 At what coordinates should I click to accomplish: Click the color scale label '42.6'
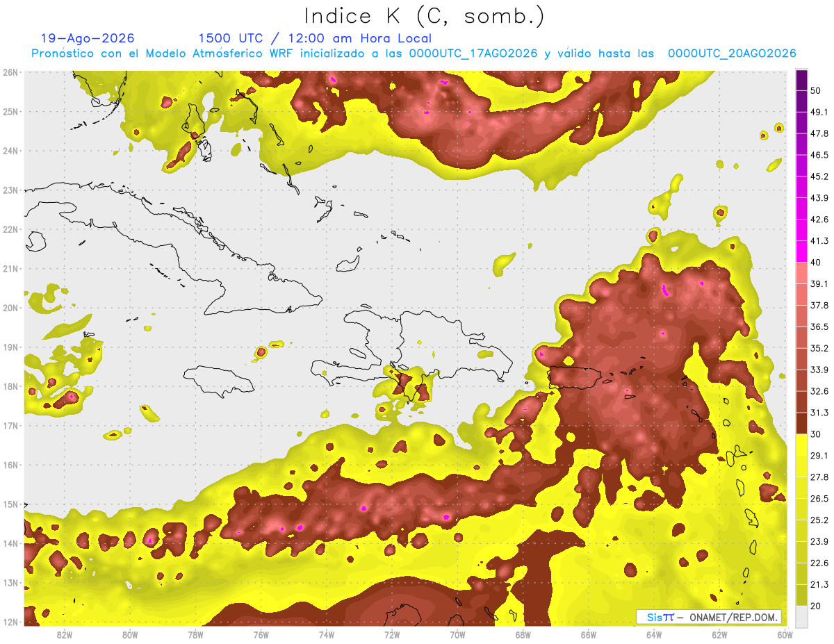tap(819, 220)
